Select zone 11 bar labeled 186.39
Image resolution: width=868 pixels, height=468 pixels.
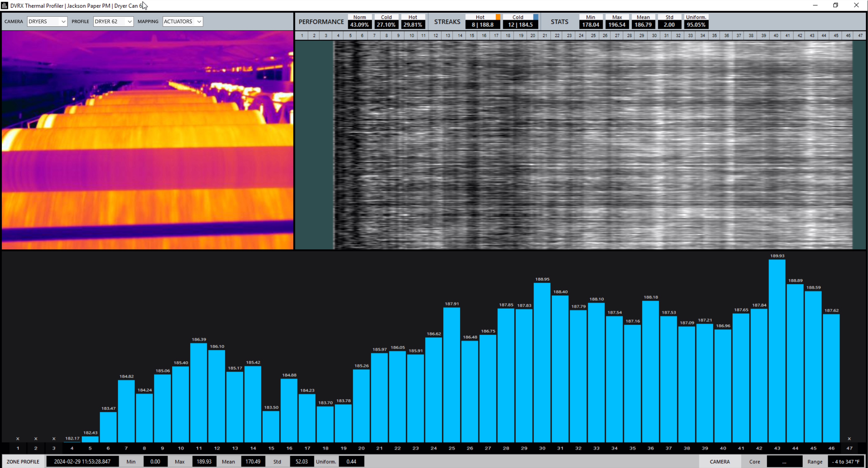[x=199, y=393]
